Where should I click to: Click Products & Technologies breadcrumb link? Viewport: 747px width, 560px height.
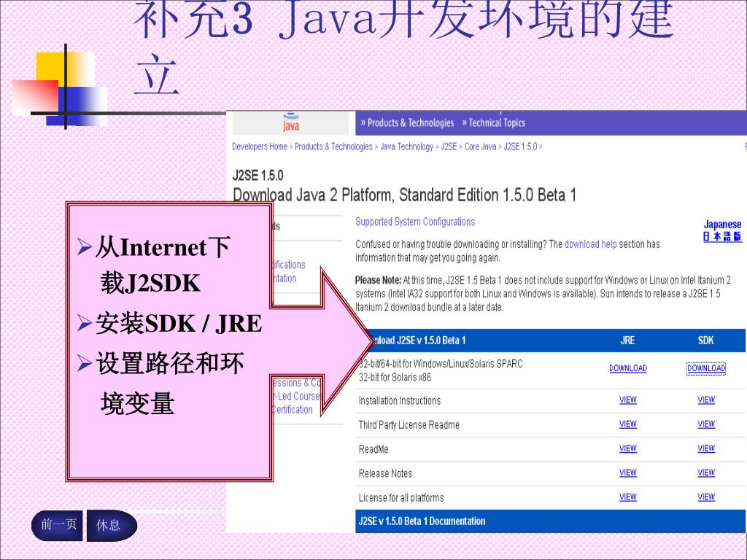pyautogui.click(x=333, y=147)
